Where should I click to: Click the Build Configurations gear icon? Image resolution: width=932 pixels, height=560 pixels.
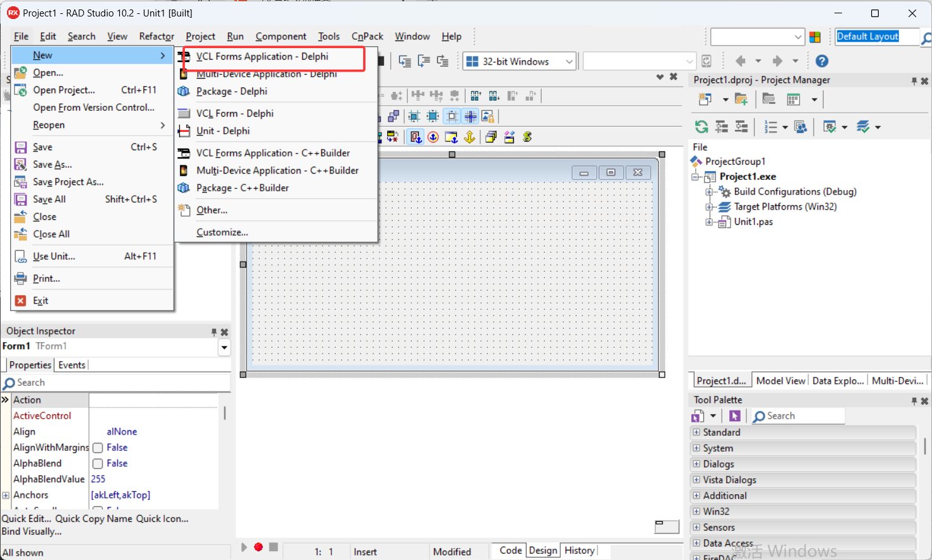point(725,192)
